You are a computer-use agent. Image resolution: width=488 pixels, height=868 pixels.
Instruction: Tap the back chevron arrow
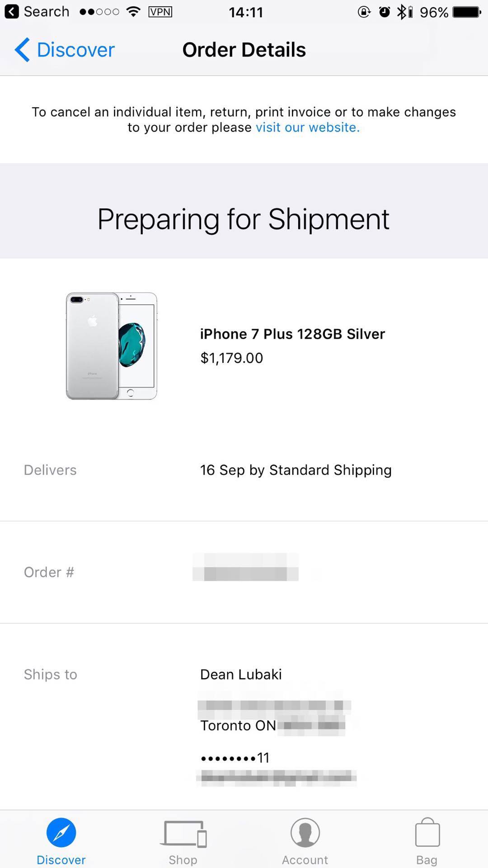coord(22,50)
